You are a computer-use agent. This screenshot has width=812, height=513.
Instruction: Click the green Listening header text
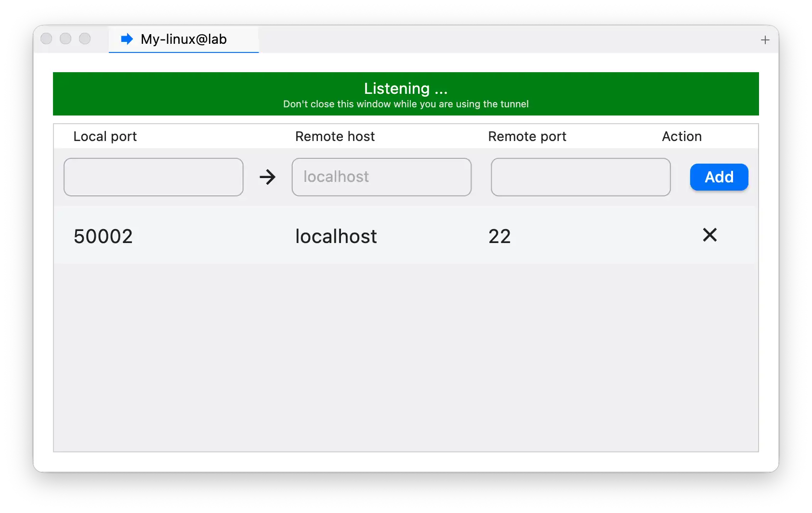[x=405, y=88]
